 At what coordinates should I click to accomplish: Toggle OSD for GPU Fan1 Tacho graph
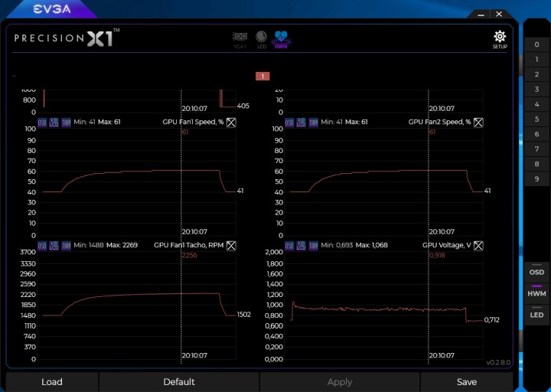[42, 246]
